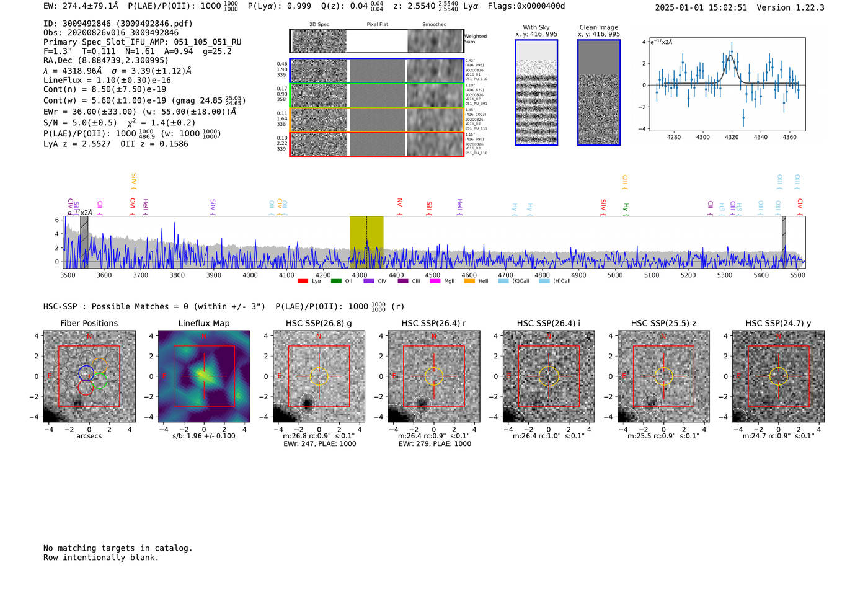This screenshot has height=591, width=868.
Task: Click the green OII legend swatch
Action: (336, 281)
